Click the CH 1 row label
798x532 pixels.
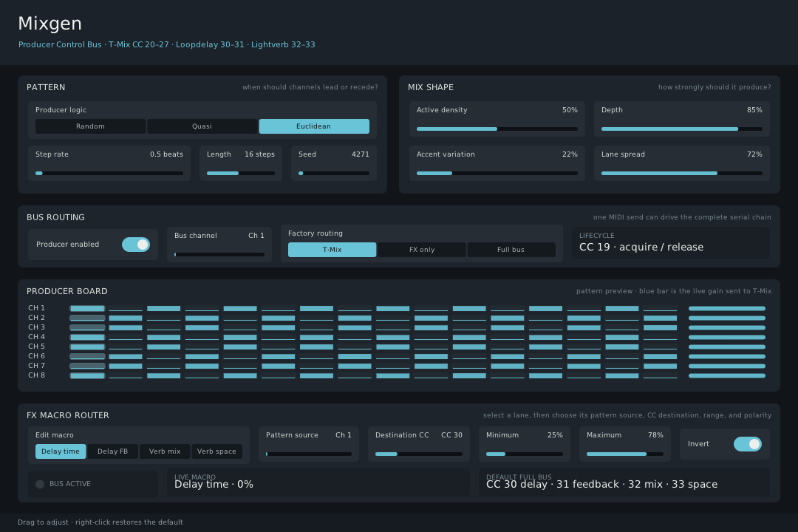tap(37, 308)
